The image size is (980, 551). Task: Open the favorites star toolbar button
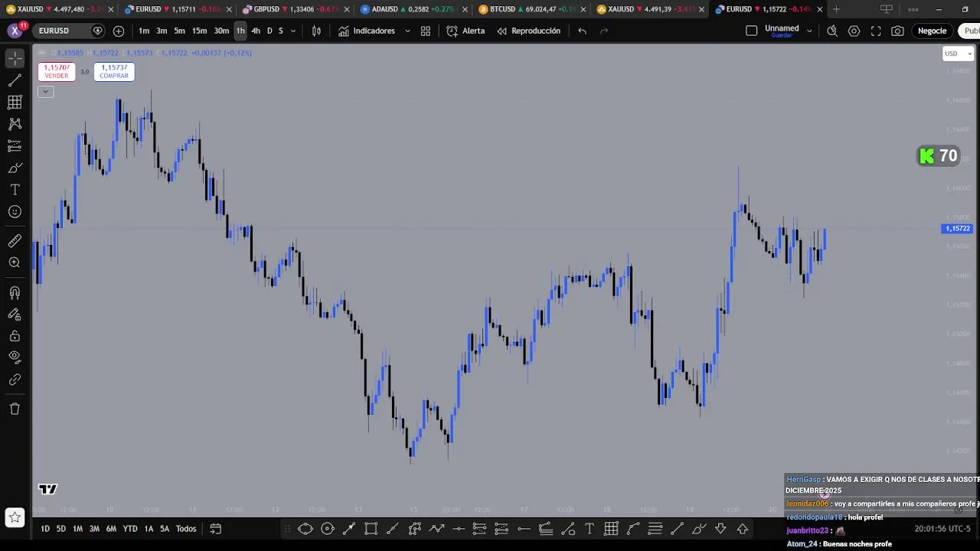[x=15, y=517]
